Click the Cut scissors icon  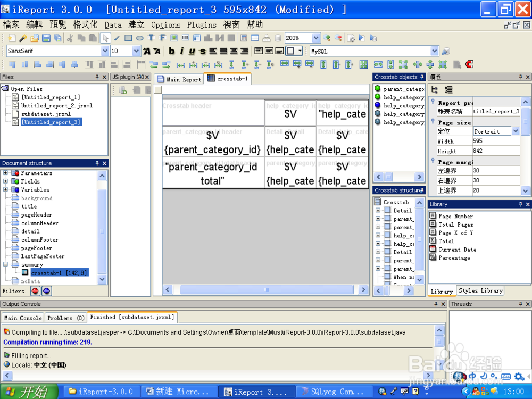(70, 38)
